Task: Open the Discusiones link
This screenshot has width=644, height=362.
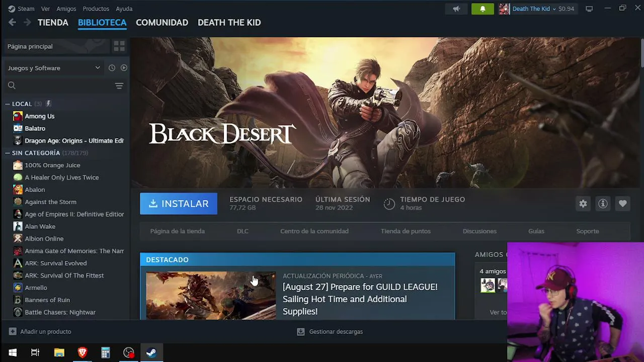Action: click(x=479, y=231)
